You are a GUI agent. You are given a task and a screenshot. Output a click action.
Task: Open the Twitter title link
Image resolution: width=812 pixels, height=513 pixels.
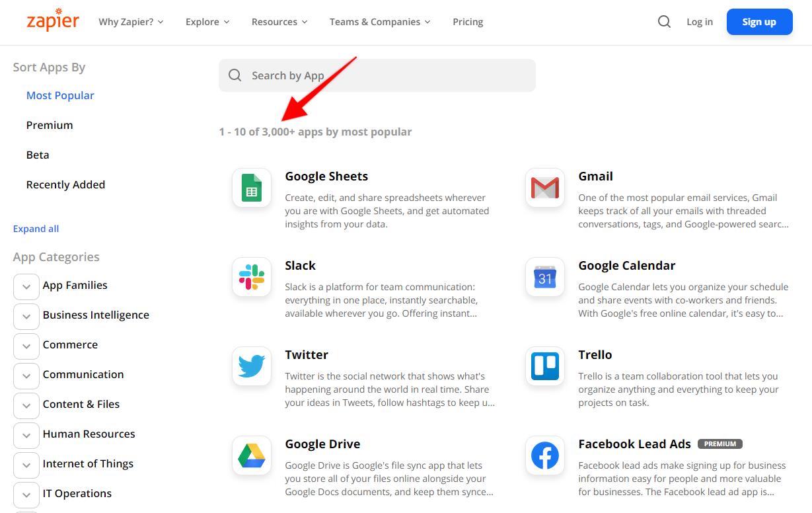pos(307,355)
